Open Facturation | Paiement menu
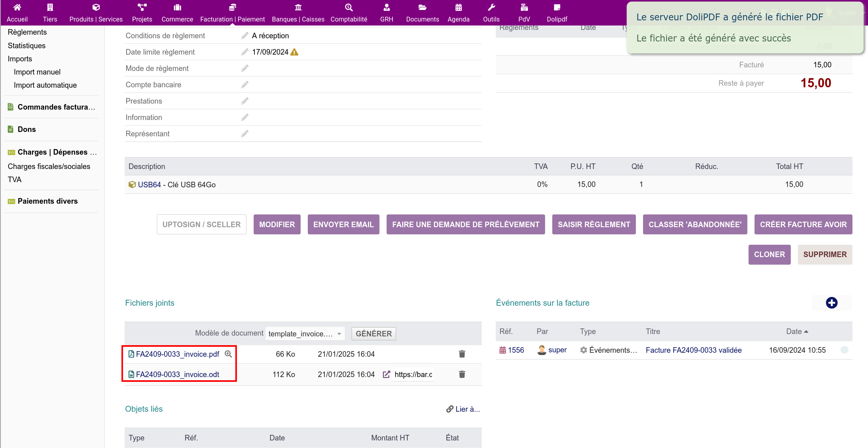Screen dimensions: 868x448 (233, 13)
